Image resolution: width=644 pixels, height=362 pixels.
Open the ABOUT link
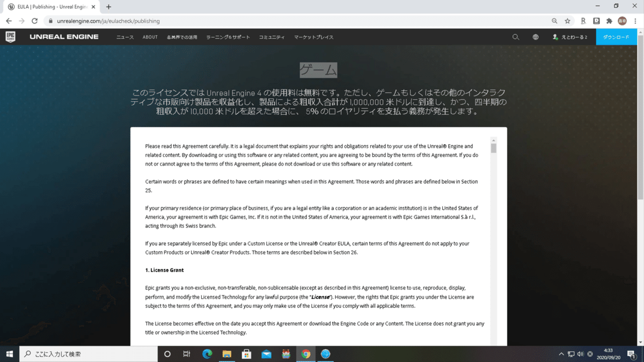click(x=150, y=37)
